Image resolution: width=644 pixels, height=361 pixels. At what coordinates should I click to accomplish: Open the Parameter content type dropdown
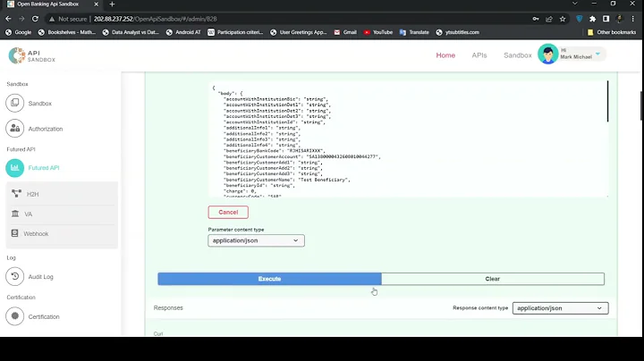256,240
